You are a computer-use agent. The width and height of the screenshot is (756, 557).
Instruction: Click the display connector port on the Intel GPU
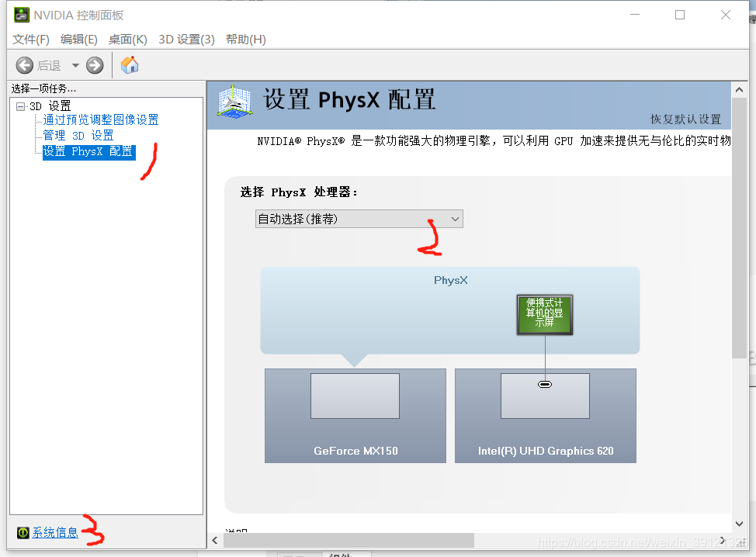point(545,384)
